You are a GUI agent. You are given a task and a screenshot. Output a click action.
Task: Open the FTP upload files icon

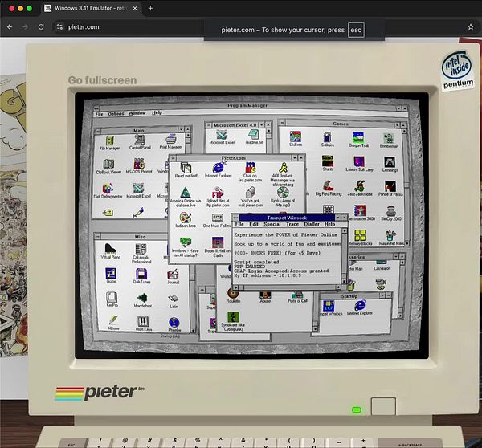pos(218,197)
